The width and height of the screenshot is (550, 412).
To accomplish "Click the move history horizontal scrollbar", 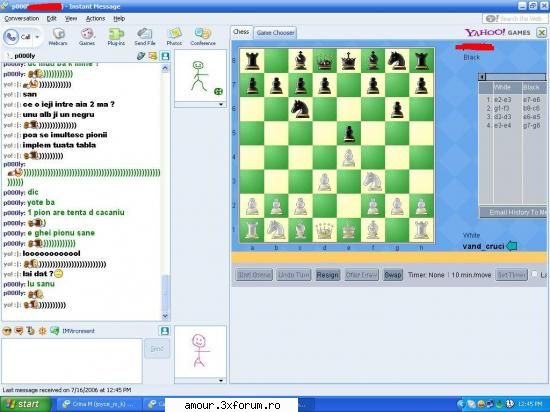I will pos(512,76).
